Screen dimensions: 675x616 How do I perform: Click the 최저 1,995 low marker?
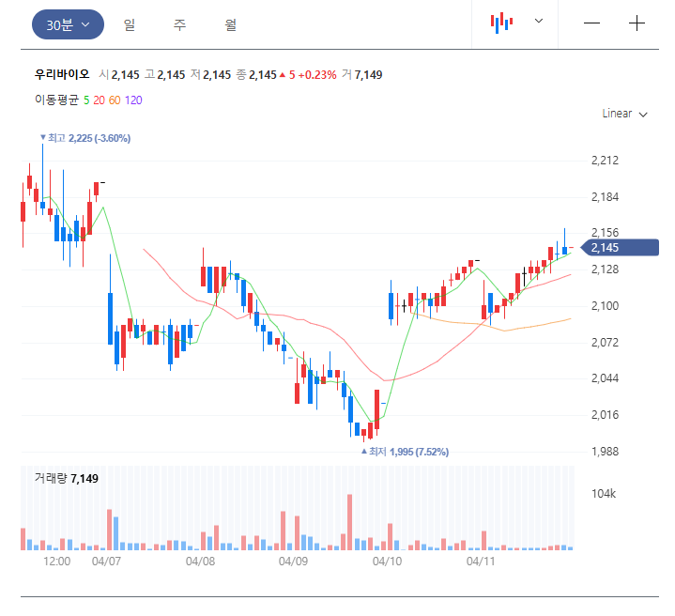click(x=405, y=452)
